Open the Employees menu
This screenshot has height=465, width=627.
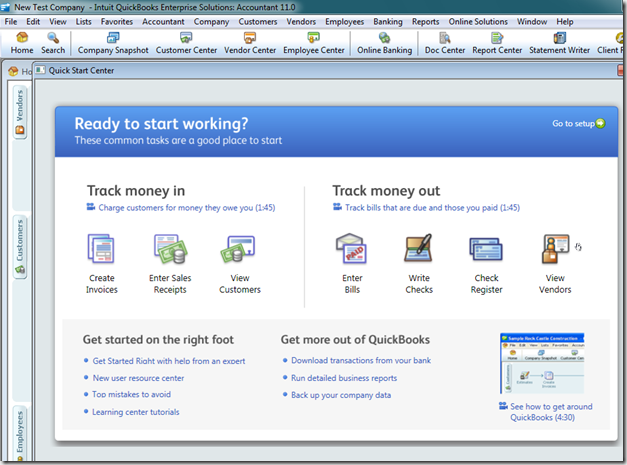(x=345, y=22)
